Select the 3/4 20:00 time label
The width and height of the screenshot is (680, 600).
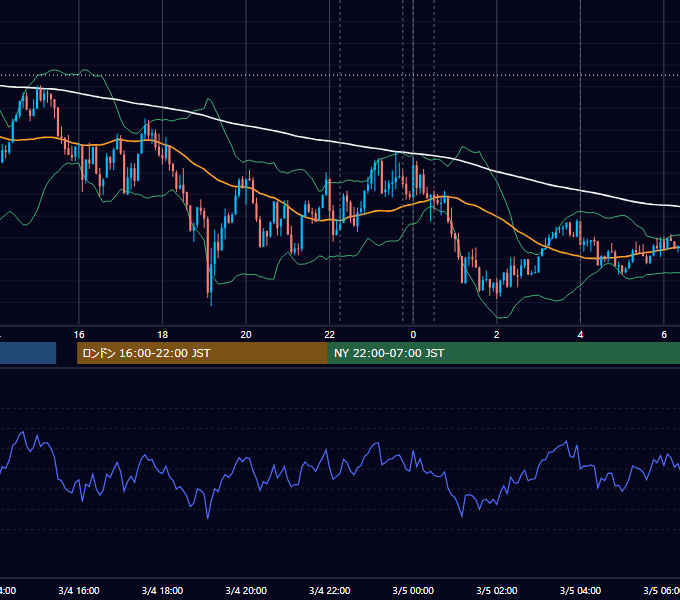click(x=246, y=590)
